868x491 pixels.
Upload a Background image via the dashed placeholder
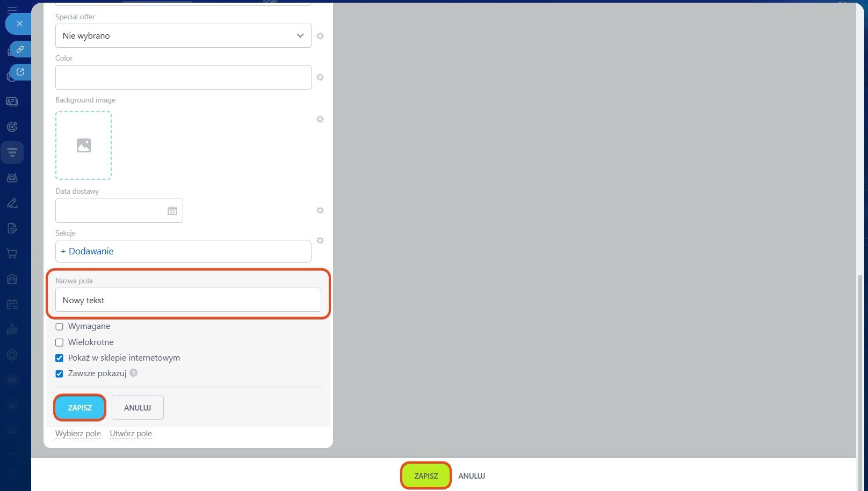coord(83,145)
